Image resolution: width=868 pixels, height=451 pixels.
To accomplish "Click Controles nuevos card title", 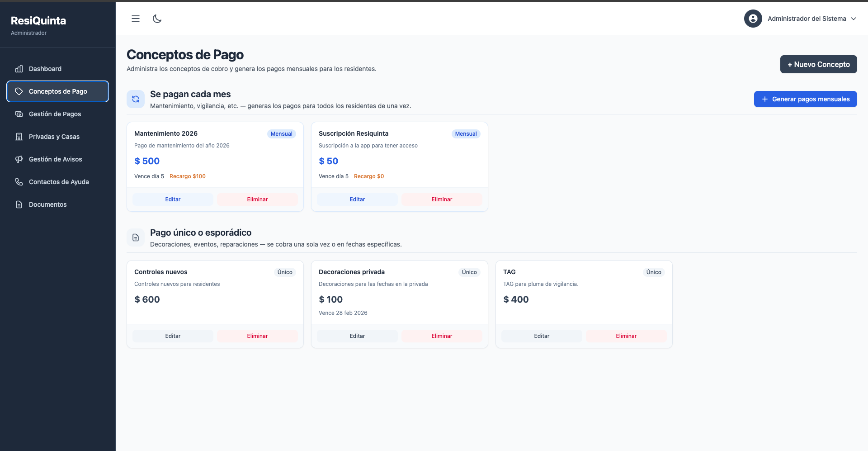I will tap(161, 272).
